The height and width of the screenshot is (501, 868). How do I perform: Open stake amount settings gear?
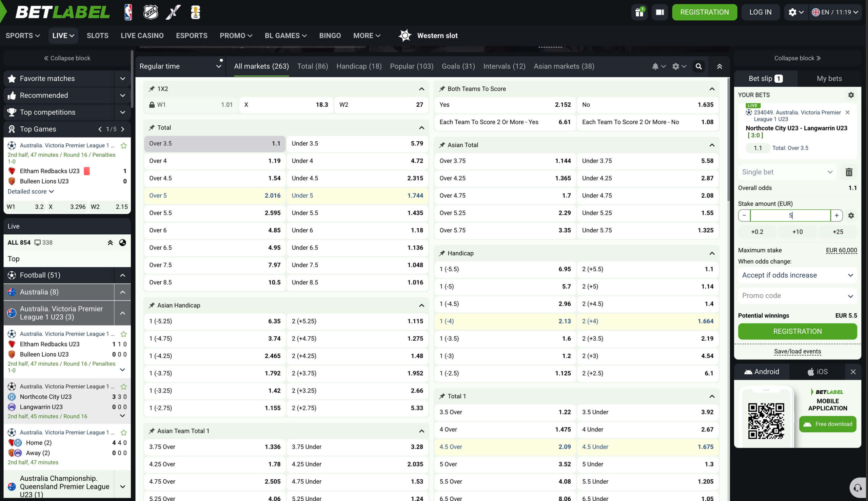click(851, 216)
